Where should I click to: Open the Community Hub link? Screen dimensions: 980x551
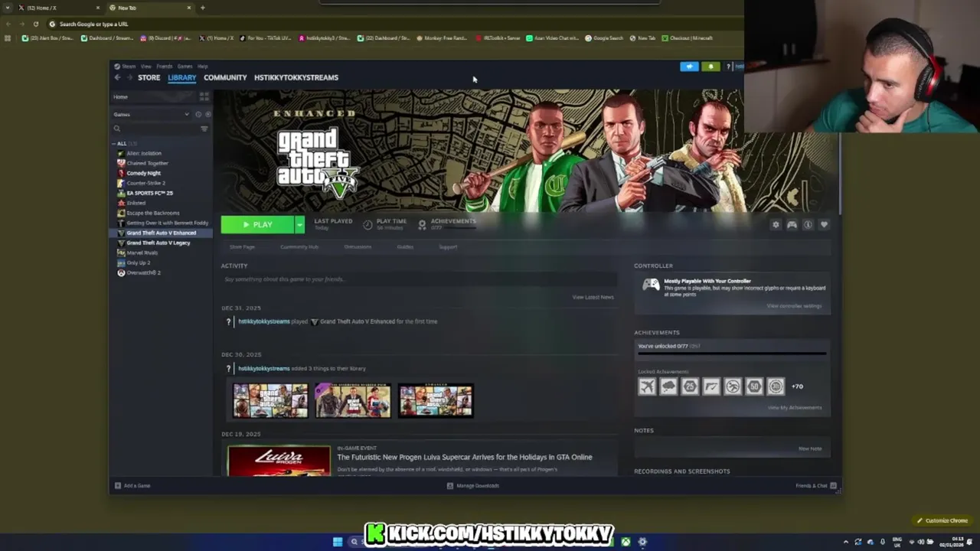pyautogui.click(x=299, y=247)
